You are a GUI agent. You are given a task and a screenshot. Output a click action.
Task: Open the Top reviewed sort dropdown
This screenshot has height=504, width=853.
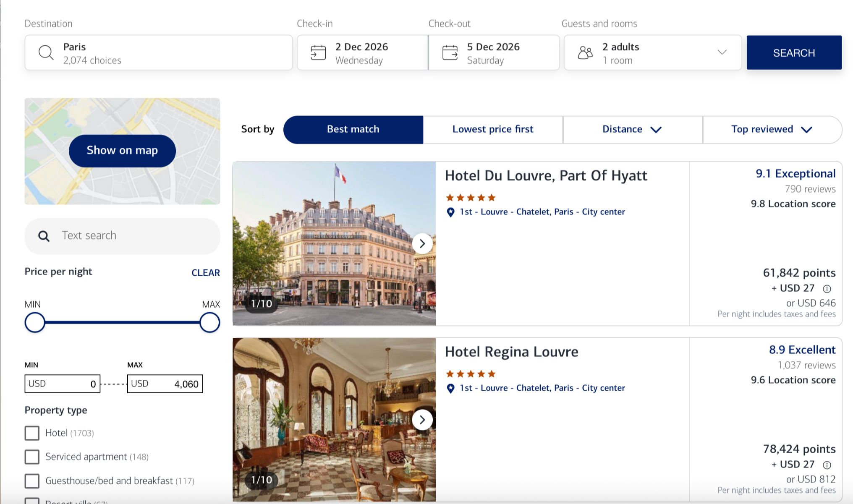772,130
